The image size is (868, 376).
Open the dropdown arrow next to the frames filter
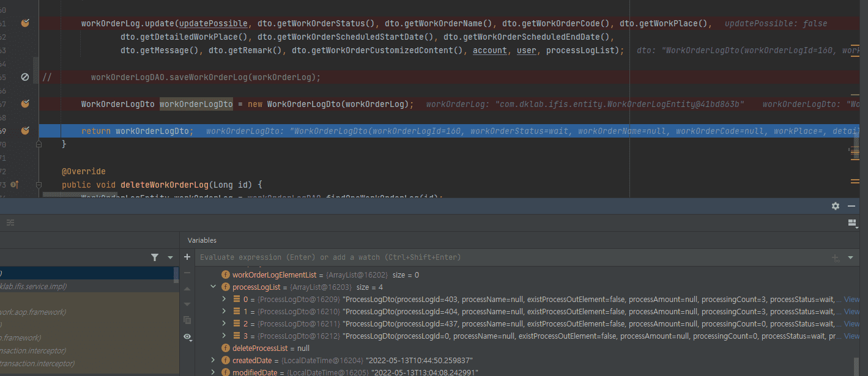[170, 257]
